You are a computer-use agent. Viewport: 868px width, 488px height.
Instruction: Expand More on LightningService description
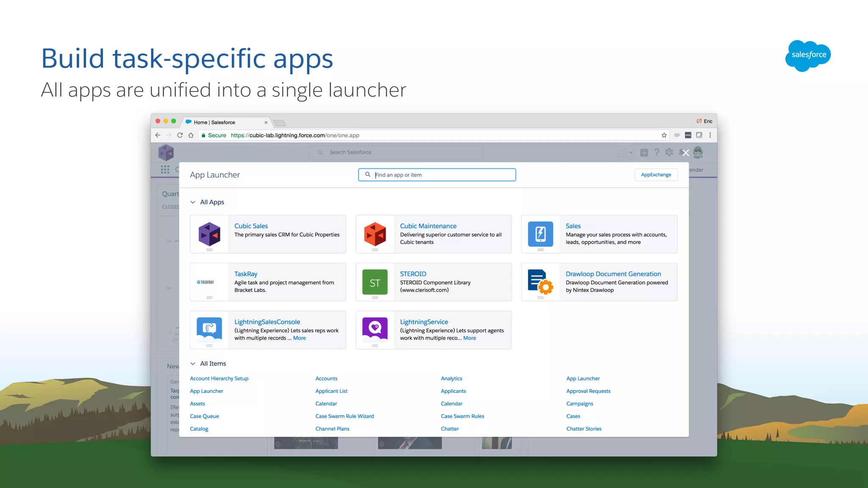point(470,338)
